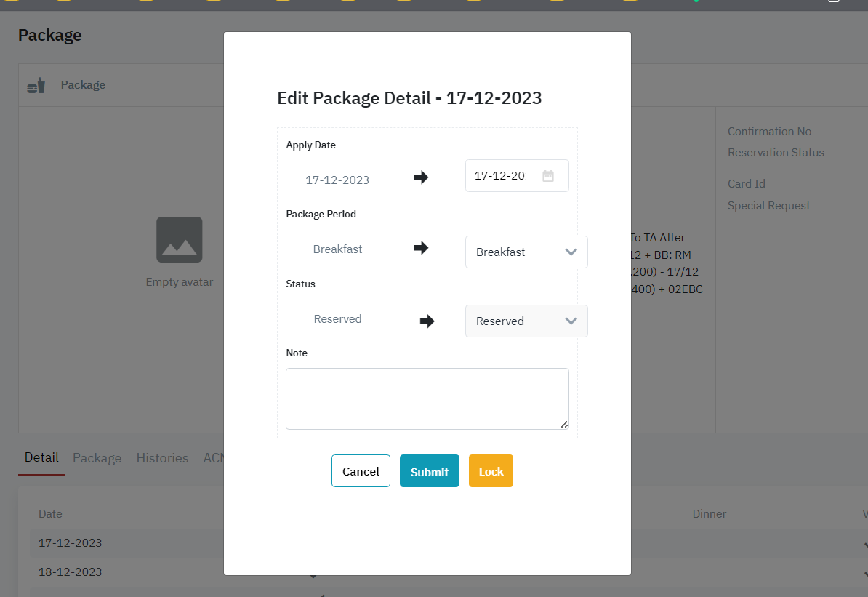Switch to the Package tab
Screen dimensions: 868x597
point(97,458)
